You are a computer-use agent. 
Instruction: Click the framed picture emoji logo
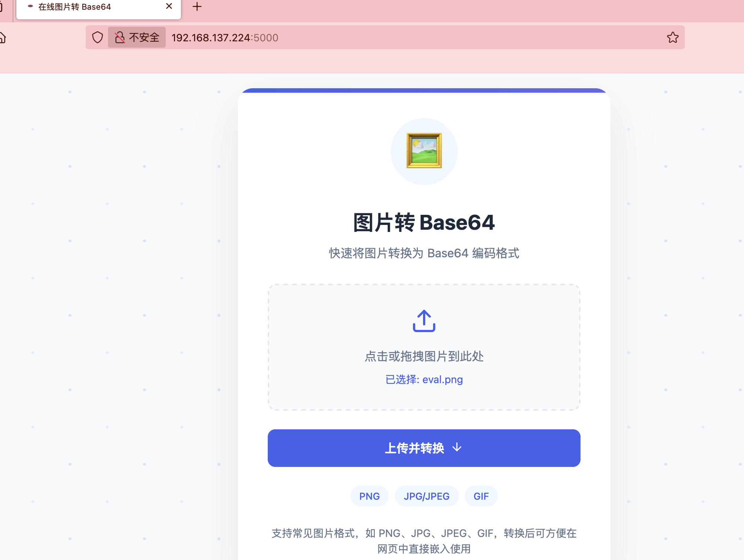[424, 151]
